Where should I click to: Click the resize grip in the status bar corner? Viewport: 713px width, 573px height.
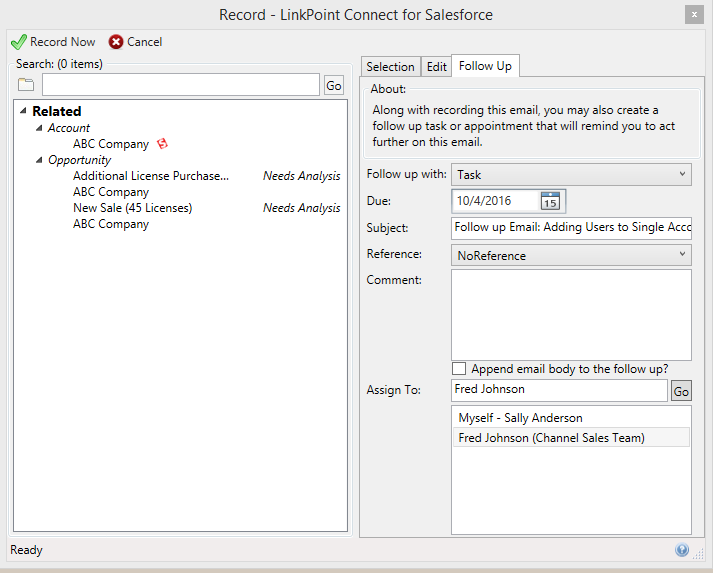(x=698, y=553)
